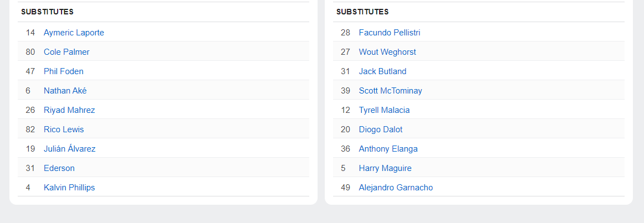Open Alejandro Garnacho's player page
This screenshot has width=644, height=223.
pos(396,188)
